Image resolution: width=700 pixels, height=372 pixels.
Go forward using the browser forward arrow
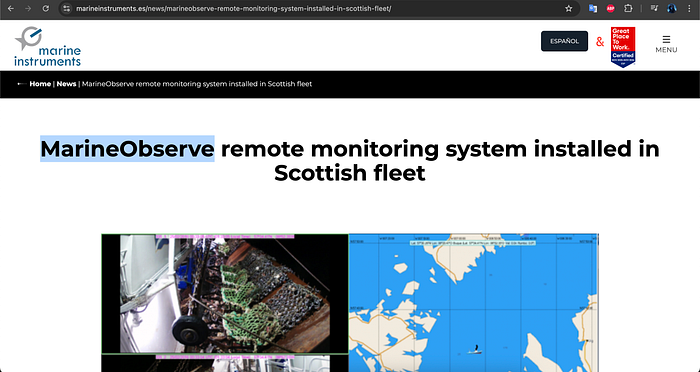pos(28,8)
